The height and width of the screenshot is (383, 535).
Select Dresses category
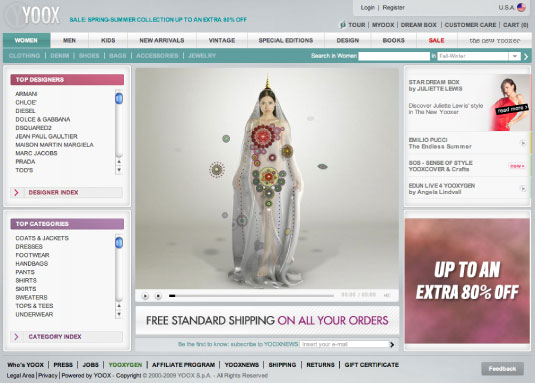coord(29,247)
